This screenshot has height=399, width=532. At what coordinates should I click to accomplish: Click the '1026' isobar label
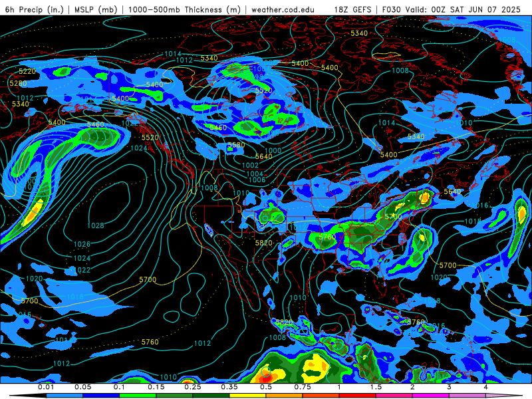[x=82, y=244]
